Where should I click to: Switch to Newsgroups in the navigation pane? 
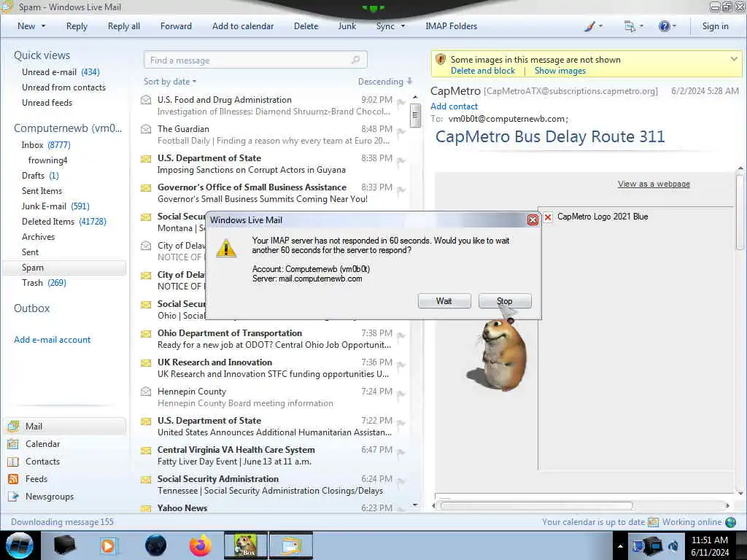pyautogui.click(x=50, y=496)
